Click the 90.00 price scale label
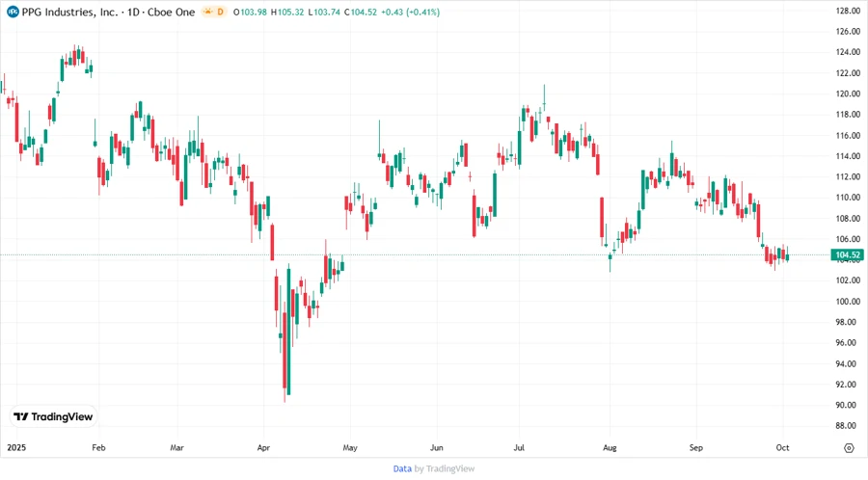The height and width of the screenshot is (480, 868). pos(847,405)
